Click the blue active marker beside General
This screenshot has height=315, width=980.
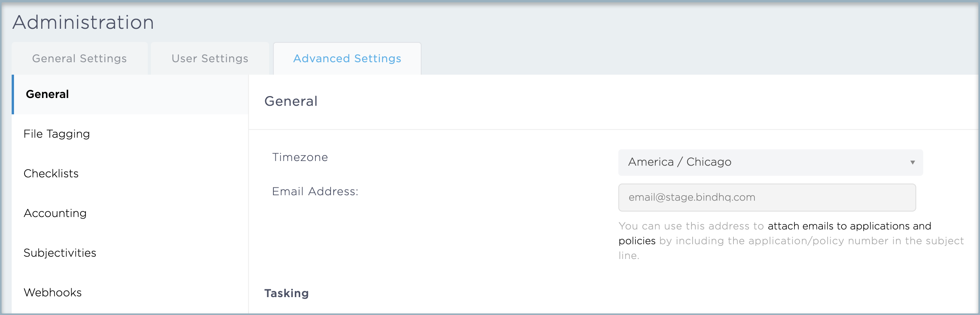point(13,94)
